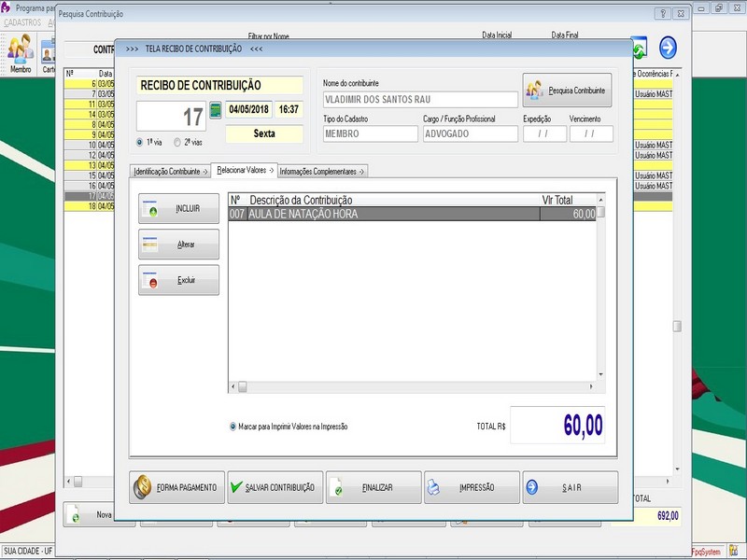Open IMPRESSÃO print button
Image resolution: width=747 pixels, height=560 pixels.
(472, 487)
